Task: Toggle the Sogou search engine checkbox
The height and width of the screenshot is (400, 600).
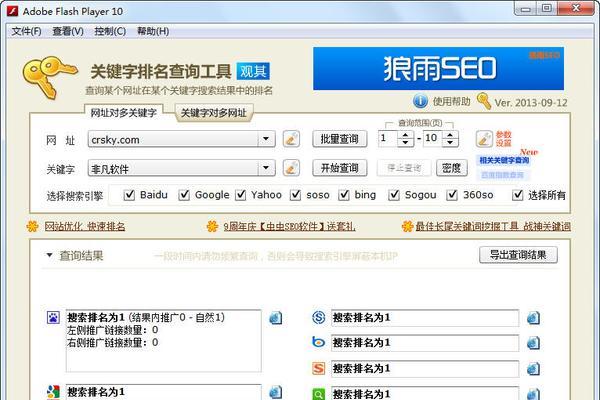Action: (394, 195)
